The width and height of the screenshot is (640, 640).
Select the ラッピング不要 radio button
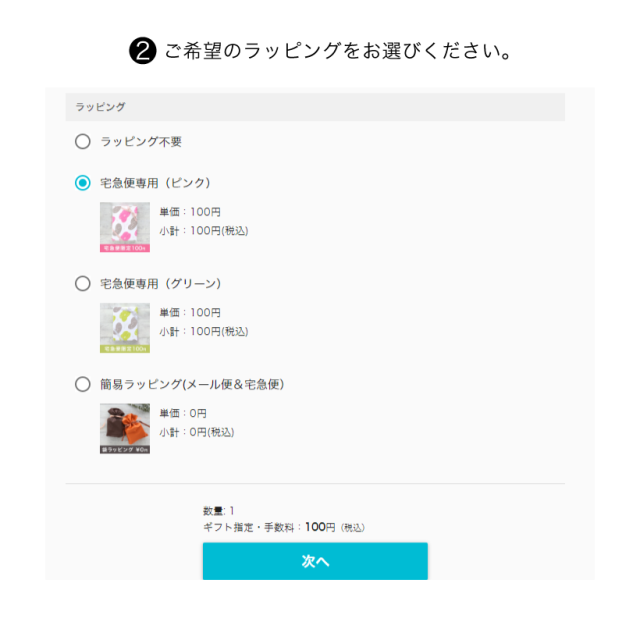pos(83,142)
